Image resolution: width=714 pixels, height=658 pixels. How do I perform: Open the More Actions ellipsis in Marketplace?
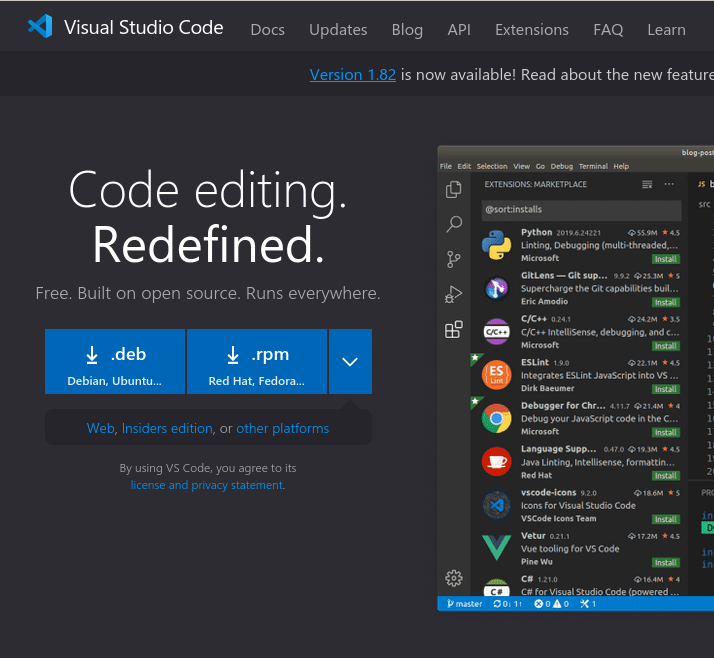pyautogui.click(x=669, y=184)
